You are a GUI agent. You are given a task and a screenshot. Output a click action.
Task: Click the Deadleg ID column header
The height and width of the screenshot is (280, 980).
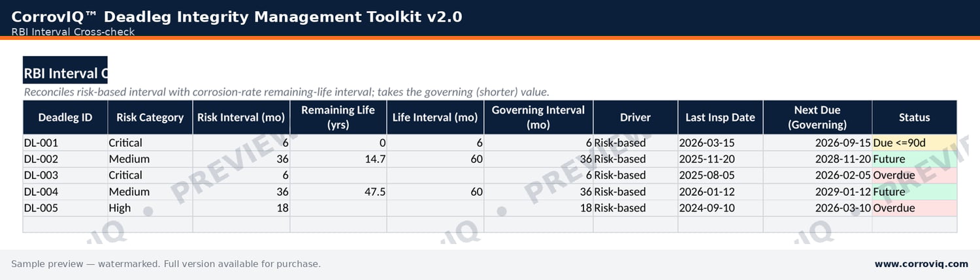click(x=65, y=117)
